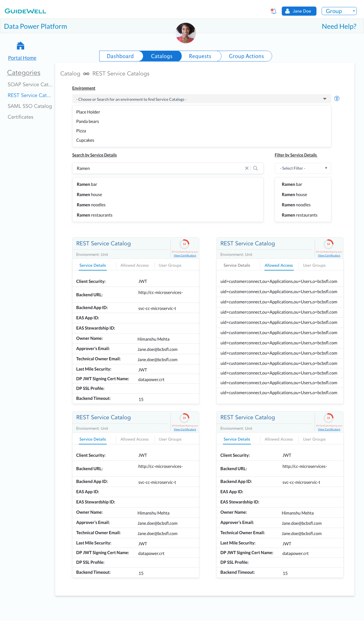Viewport: 364px width, 621px height.
Task: Select SAML SSO Catalog category
Action: point(30,106)
